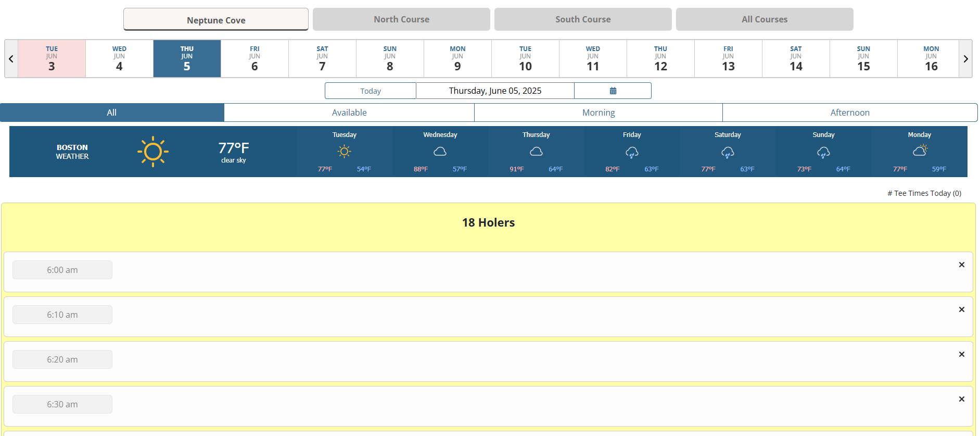Screen dimensions: 980x436
Task: Open the All Courses tab
Action: pos(765,19)
